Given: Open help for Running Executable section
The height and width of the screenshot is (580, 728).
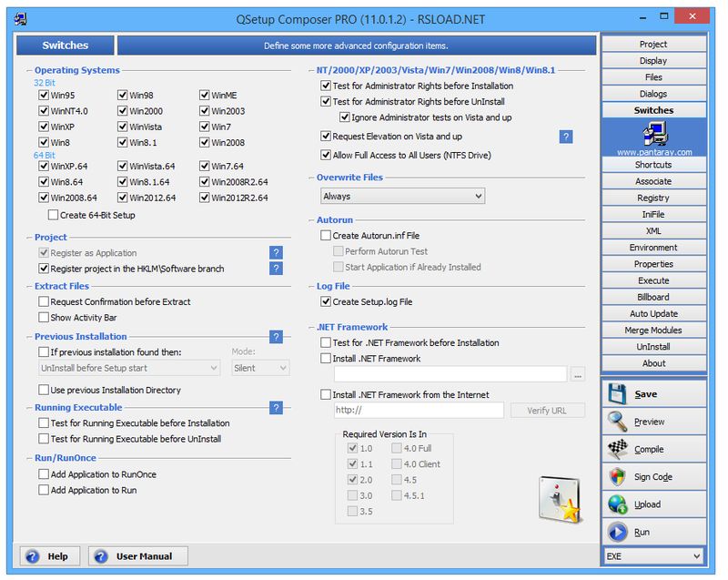Looking at the screenshot, I should tap(276, 408).
